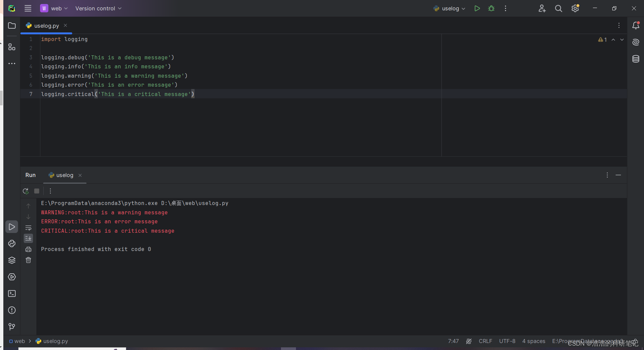Click the Run panel title
The width and height of the screenshot is (644, 350).
click(30, 175)
